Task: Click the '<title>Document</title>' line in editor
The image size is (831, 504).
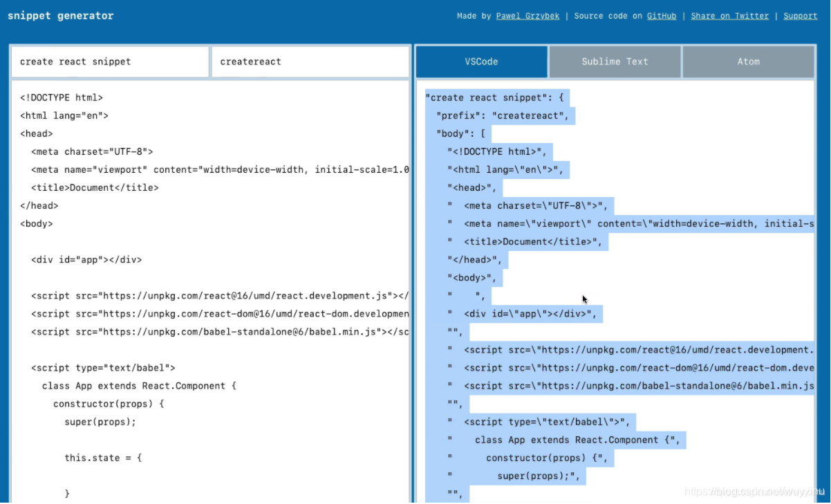Action: pos(95,187)
